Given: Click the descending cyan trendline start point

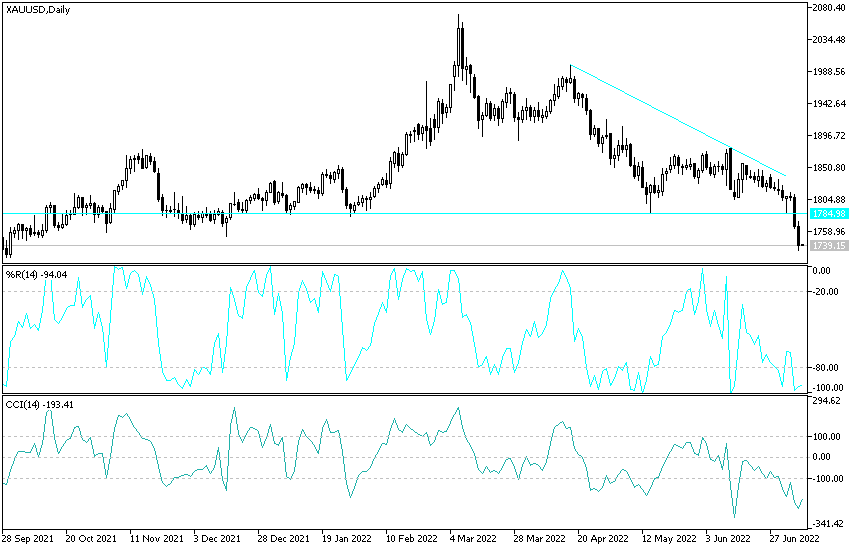Looking at the screenshot, I should click(570, 65).
